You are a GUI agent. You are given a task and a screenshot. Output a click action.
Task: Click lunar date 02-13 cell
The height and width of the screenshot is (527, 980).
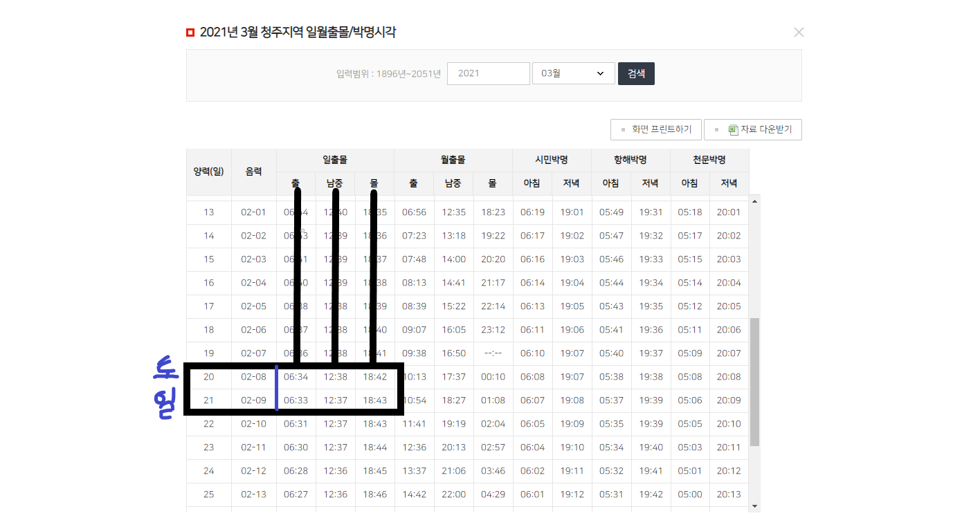tap(254, 494)
